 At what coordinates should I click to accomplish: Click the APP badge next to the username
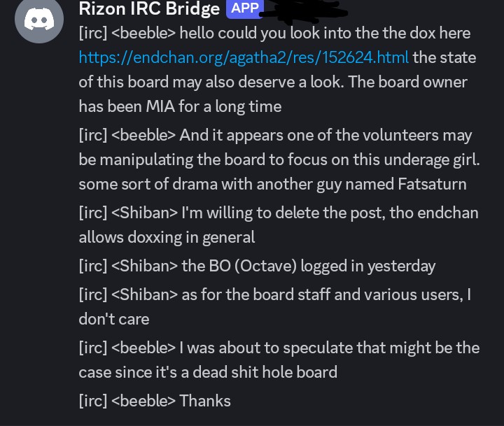244,8
